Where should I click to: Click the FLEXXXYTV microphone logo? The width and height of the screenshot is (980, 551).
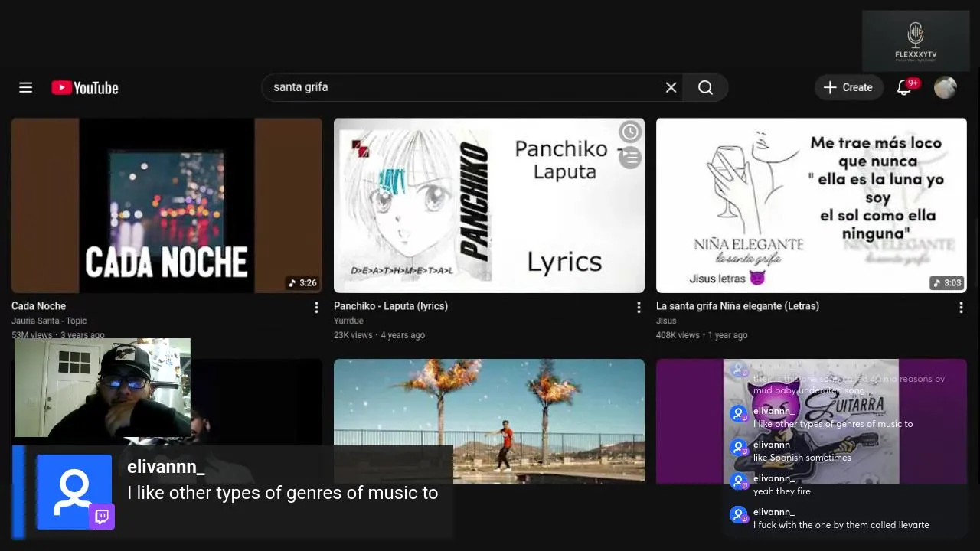[916, 41]
